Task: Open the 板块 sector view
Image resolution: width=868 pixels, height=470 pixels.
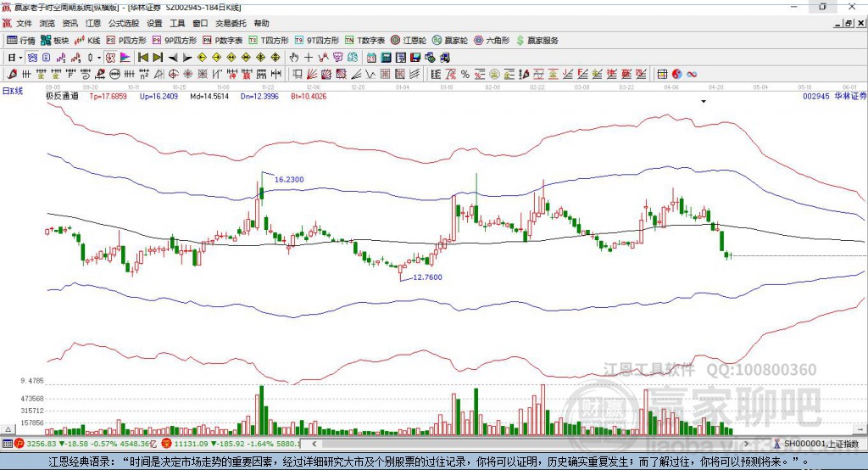Action: click(55, 41)
